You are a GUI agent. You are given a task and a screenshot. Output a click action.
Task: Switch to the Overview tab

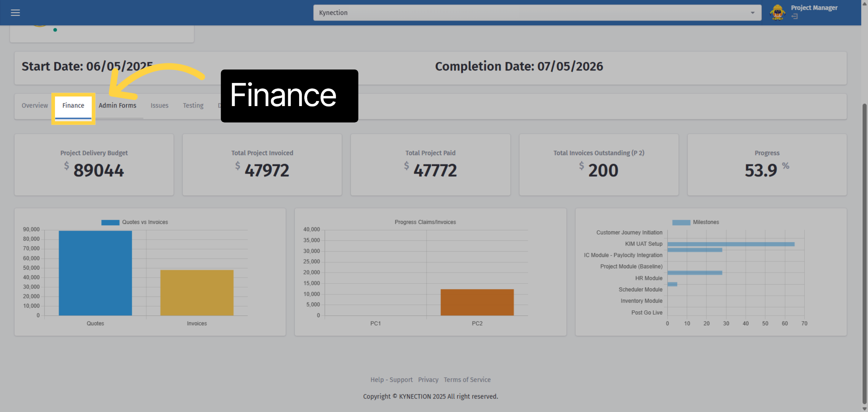pyautogui.click(x=35, y=105)
